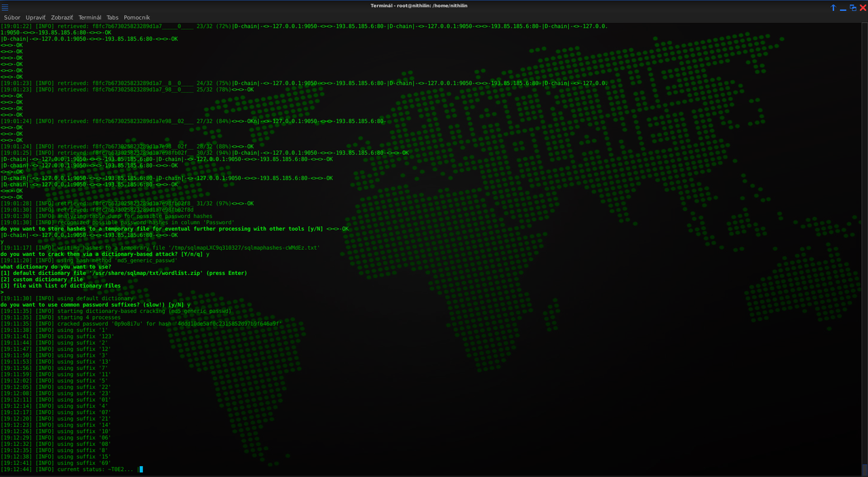Open the Terminál menu
The image size is (868, 477).
[x=90, y=18]
